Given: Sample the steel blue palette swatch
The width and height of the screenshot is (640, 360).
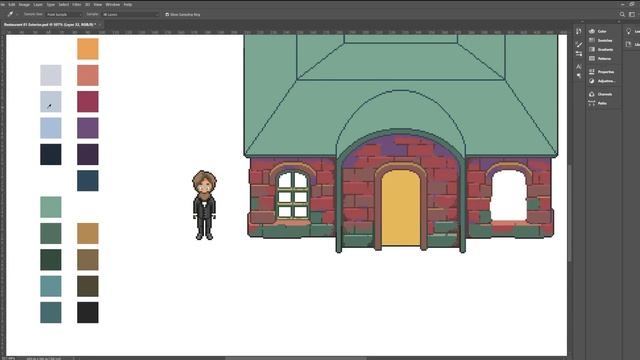Looking at the screenshot, I should [88, 180].
